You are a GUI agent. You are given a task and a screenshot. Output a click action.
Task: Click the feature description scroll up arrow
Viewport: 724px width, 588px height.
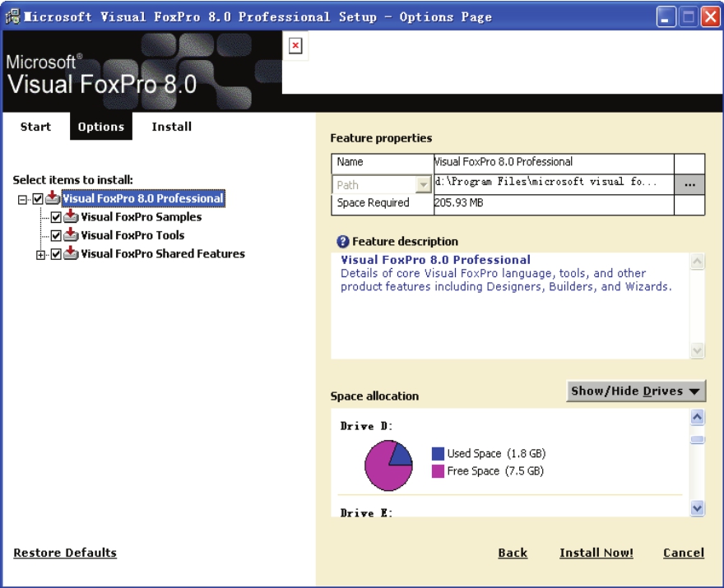(x=697, y=262)
